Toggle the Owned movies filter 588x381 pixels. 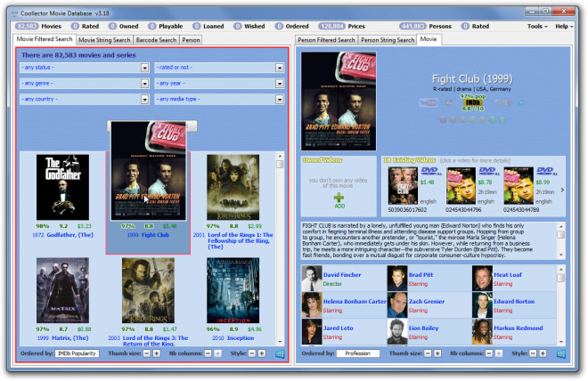pyautogui.click(x=123, y=26)
